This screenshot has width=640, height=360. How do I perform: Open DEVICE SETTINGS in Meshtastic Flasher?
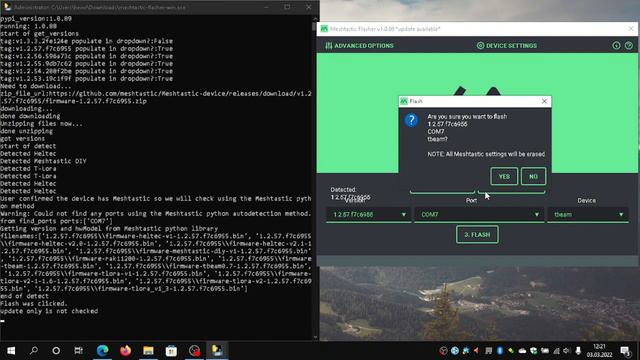pos(507,46)
